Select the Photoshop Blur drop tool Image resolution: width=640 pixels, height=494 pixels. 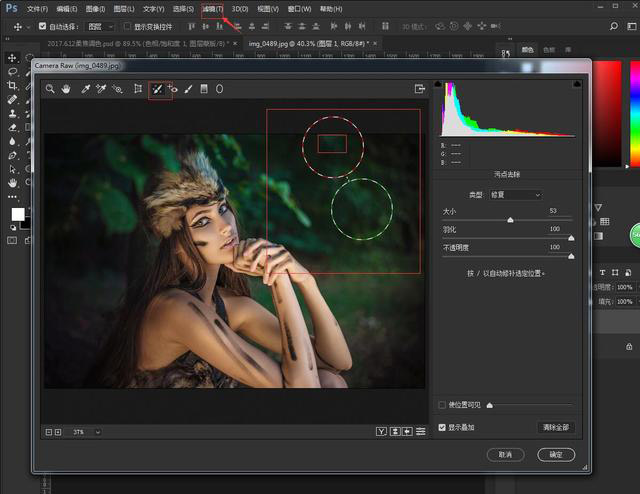12,141
